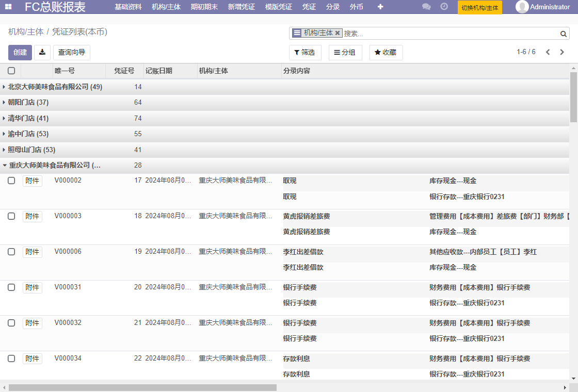This screenshot has height=392, width=578.
Task: Click the FC总账报表 app title
Action: [x=55, y=7]
